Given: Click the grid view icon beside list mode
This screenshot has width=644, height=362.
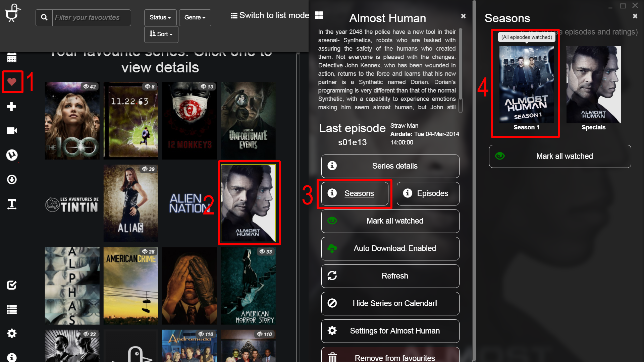Looking at the screenshot, I should pos(319,15).
